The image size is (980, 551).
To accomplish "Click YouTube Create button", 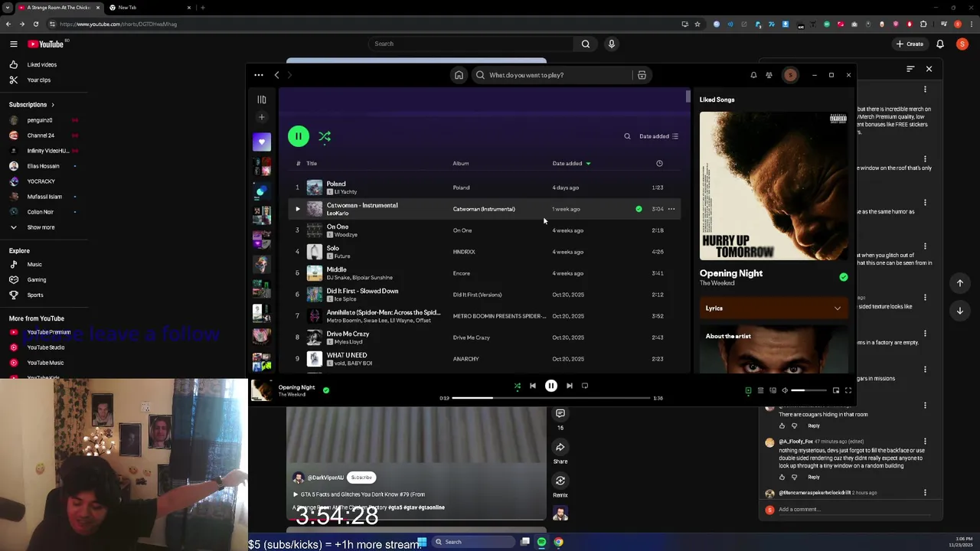I will (910, 44).
